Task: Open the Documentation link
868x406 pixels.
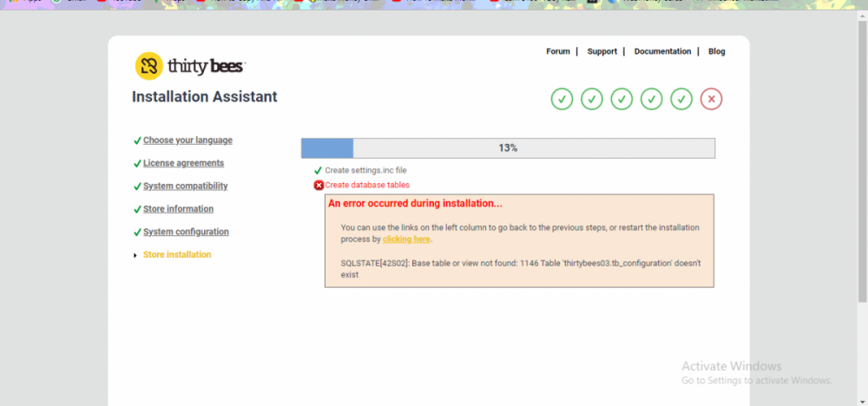Action: [x=662, y=52]
